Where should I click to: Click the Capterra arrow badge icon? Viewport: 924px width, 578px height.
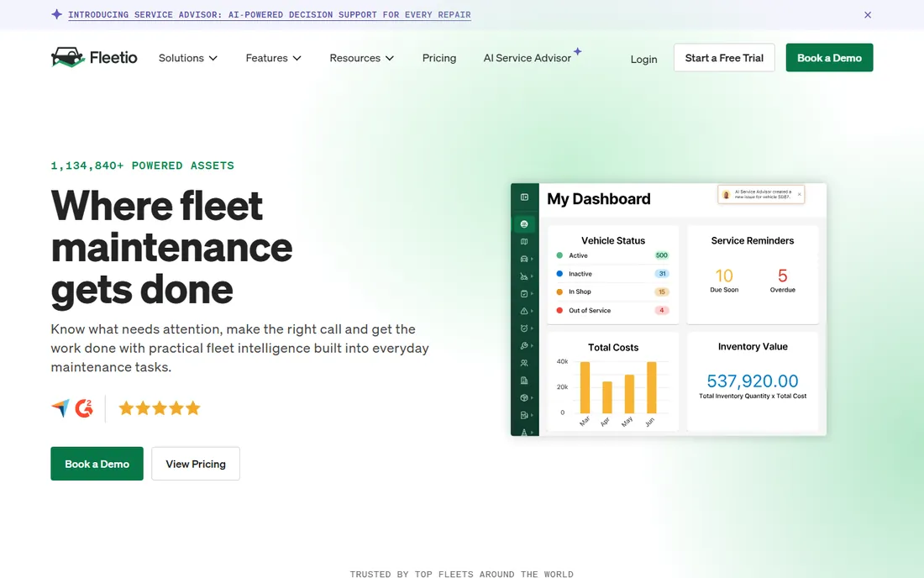[x=60, y=407]
